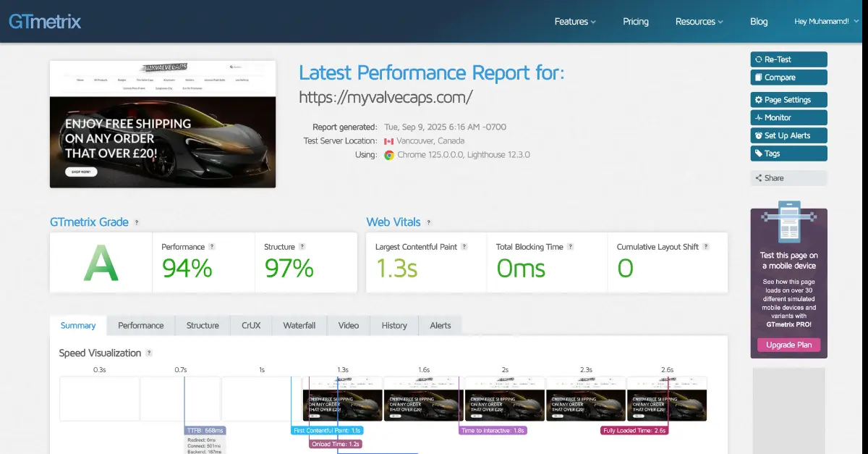Screen dimensions: 868x454
Task: Open Page Settings
Action: [x=788, y=100]
